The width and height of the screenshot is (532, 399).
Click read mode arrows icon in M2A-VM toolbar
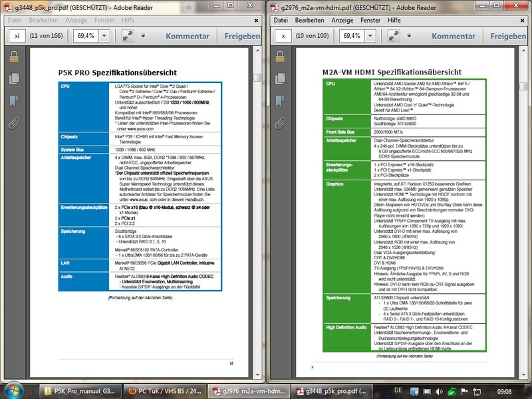(x=394, y=36)
